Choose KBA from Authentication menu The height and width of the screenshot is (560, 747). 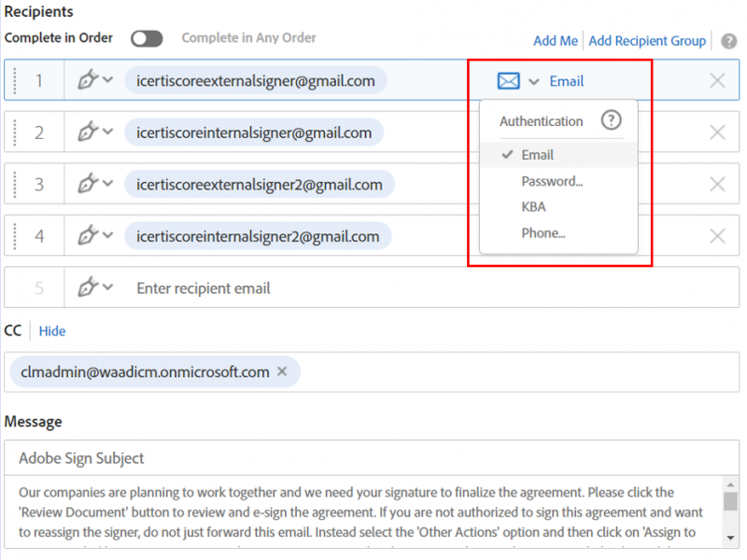pos(534,207)
